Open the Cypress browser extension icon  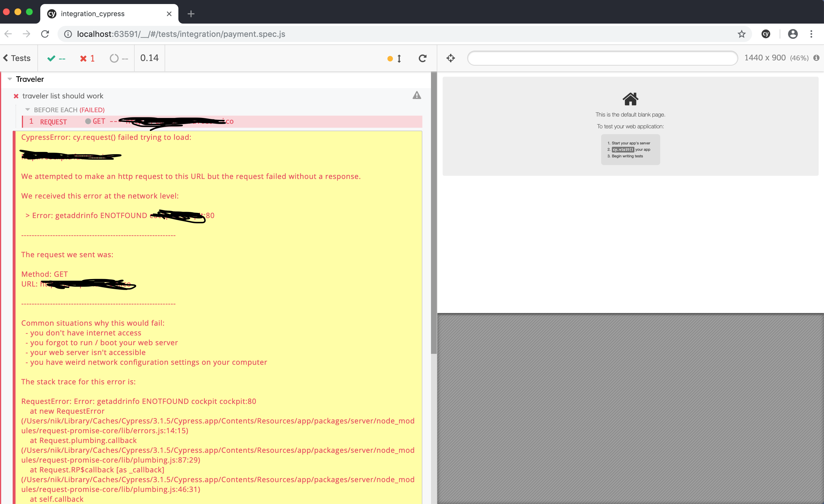pyautogui.click(x=766, y=34)
